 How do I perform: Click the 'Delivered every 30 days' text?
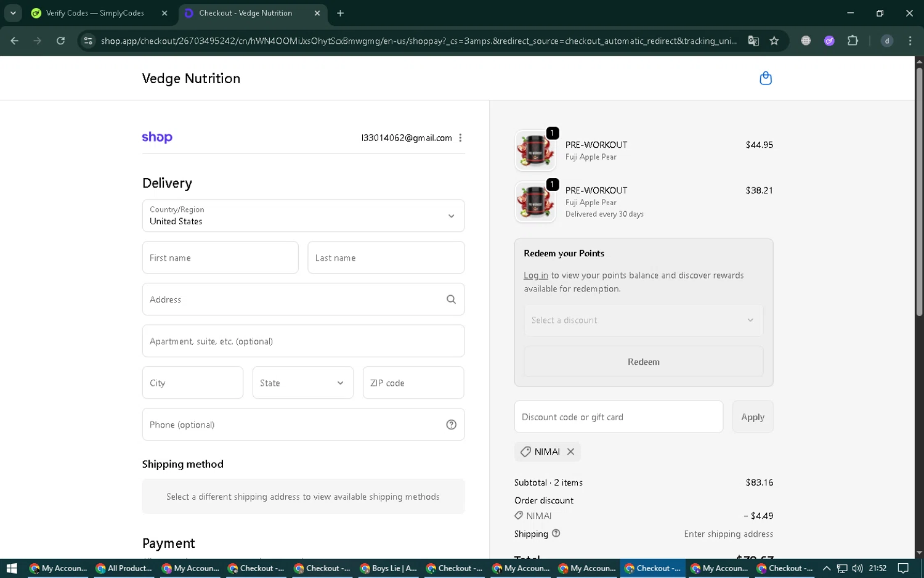pyautogui.click(x=604, y=214)
